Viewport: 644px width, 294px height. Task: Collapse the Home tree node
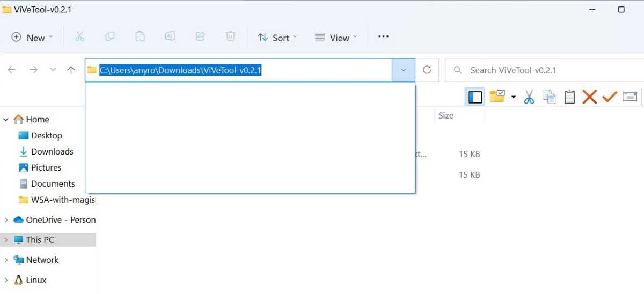6,120
